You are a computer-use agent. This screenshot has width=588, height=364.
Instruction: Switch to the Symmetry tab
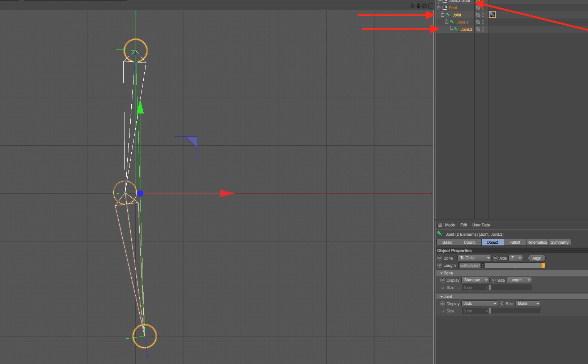(x=560, y=243)
